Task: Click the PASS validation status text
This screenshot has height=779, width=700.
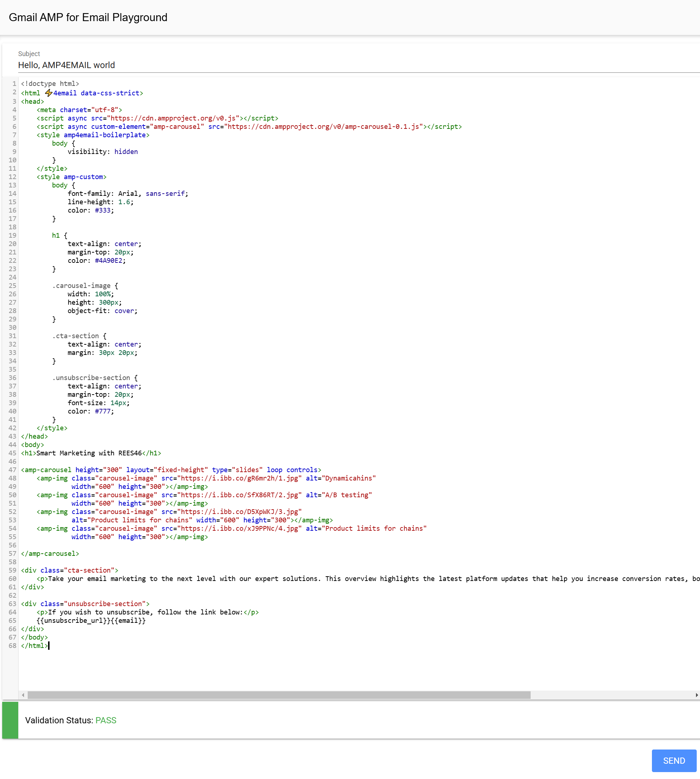Action: 106,720
